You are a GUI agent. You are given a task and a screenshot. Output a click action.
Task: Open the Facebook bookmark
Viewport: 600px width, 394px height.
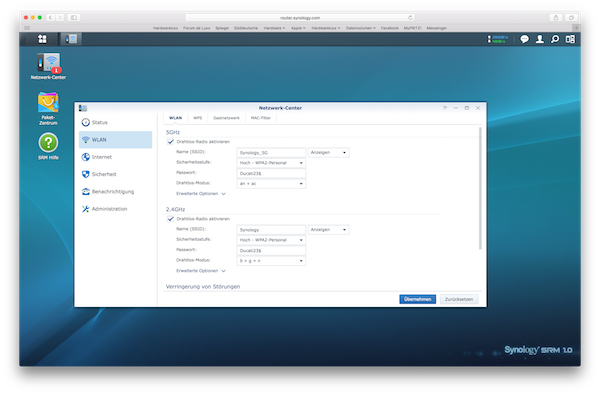click(x=390, y=28)
